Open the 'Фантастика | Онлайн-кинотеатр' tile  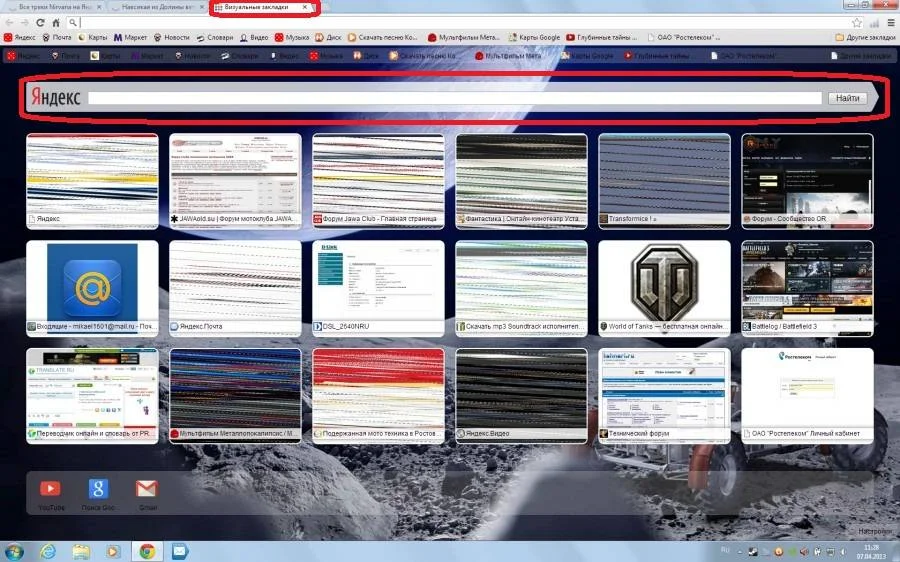point(521,181)
